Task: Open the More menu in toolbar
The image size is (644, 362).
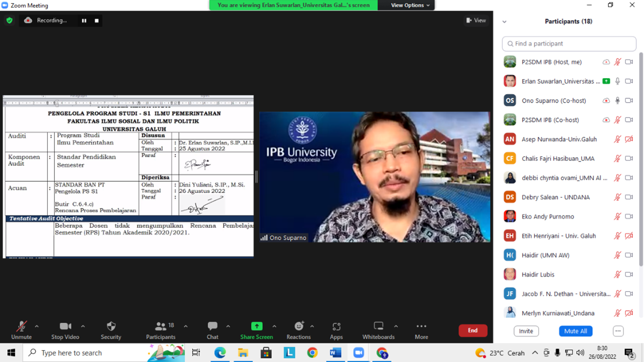Action: tap(421, 329)
